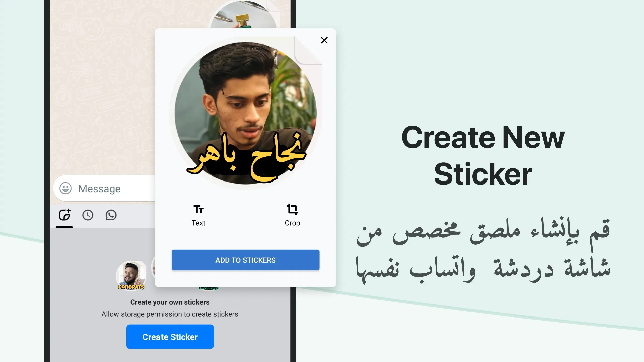The height and width of the screenshot is (362, 644).
Task: Open the recent stickers tab icon
Action: coord(88,215)
